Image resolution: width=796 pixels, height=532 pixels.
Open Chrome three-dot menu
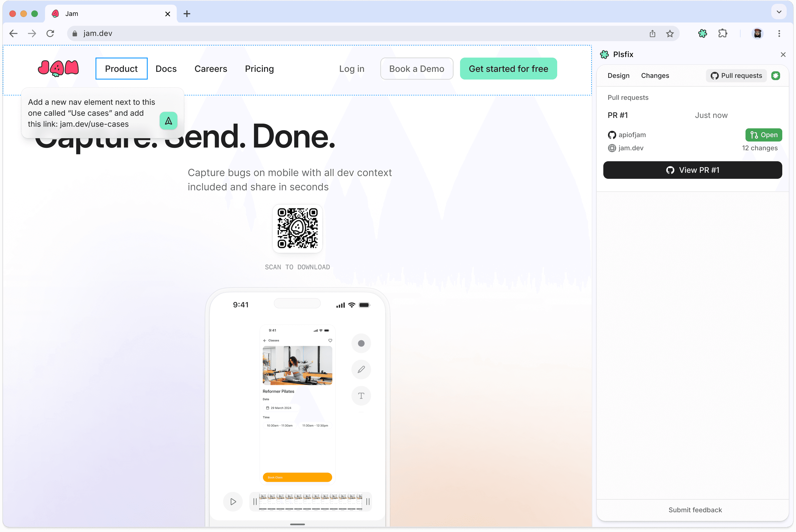tap(779, 33)
